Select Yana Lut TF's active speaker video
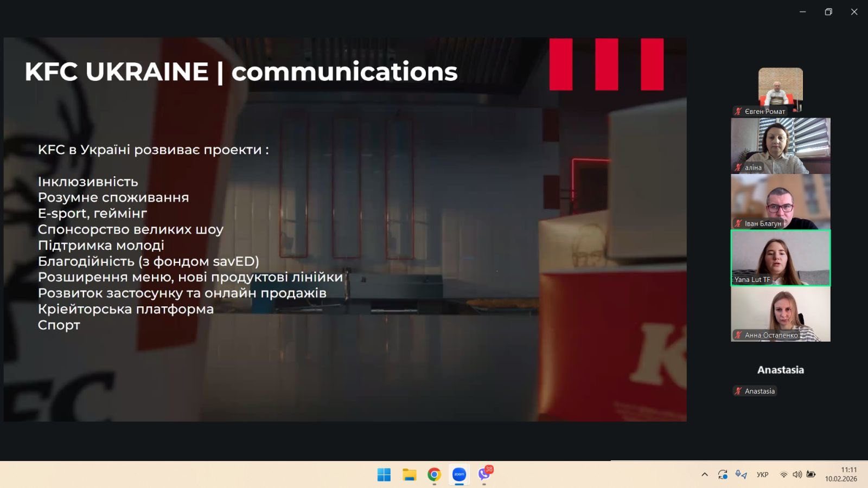Screen dimensions: 868x488 point(780,258)
